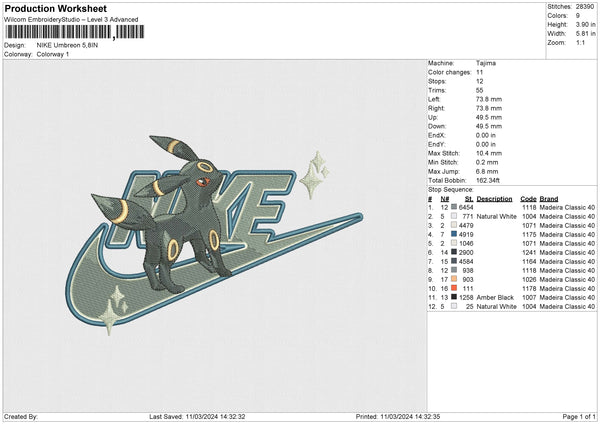Click the Colorway 1 value

(x=53, y=54)
